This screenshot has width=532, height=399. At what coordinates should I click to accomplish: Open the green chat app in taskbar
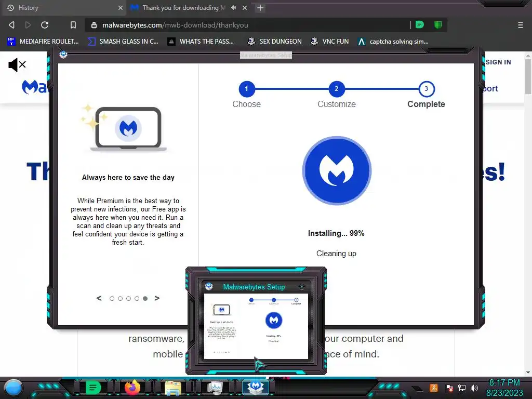point(93,387)
